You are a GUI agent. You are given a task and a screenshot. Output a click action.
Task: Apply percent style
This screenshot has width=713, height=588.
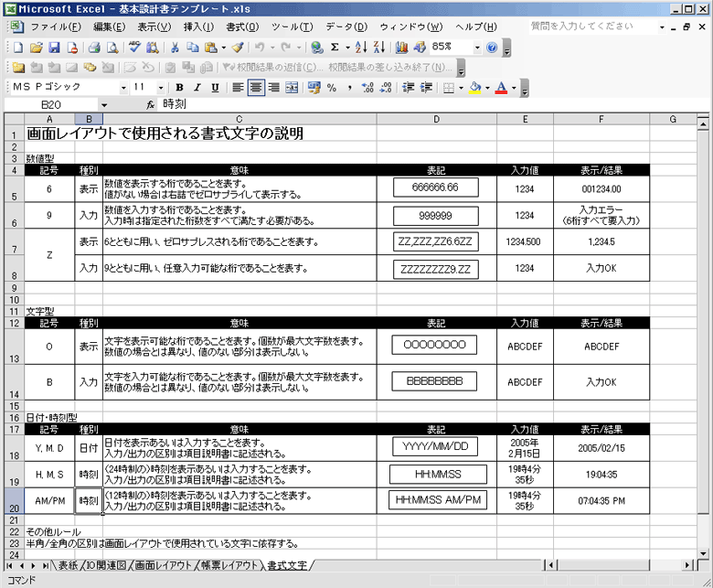332,87
